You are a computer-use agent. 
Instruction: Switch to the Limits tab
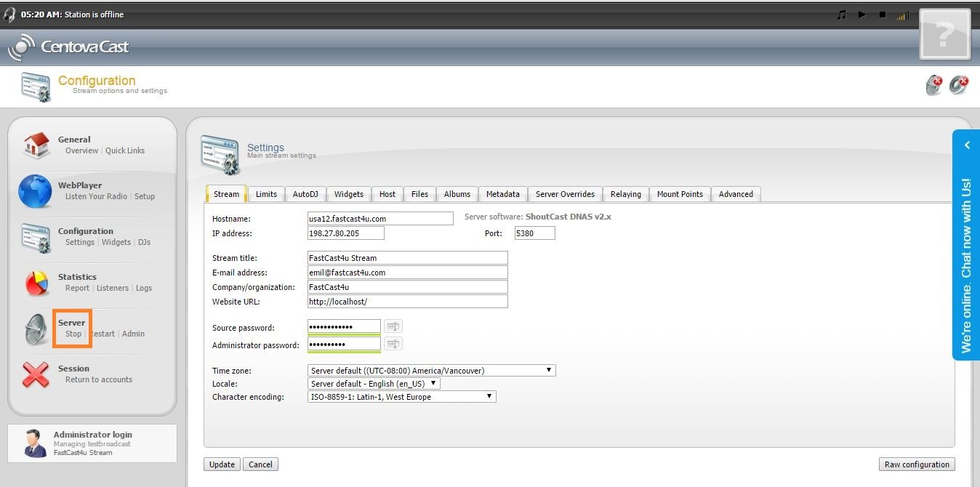266,194
